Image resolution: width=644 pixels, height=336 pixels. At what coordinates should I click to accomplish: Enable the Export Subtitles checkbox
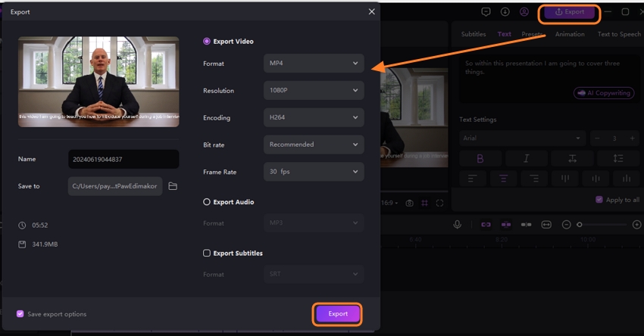207,253
